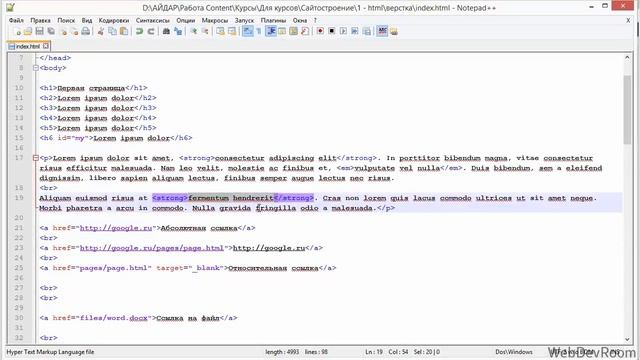640x360 pixels.
Task: Click the Close All toolbar icon
Action: pos(74,31)
